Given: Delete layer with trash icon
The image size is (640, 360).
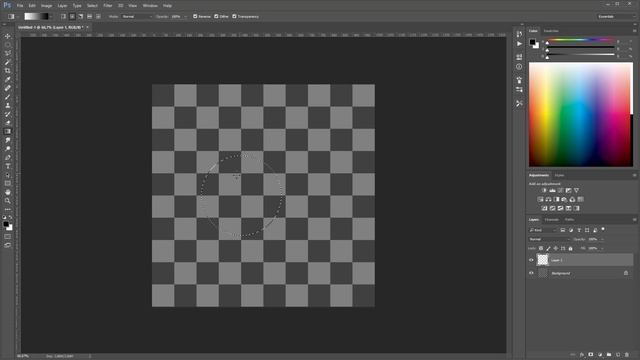Looking at the screenshot, I should (x=627, y=355).
